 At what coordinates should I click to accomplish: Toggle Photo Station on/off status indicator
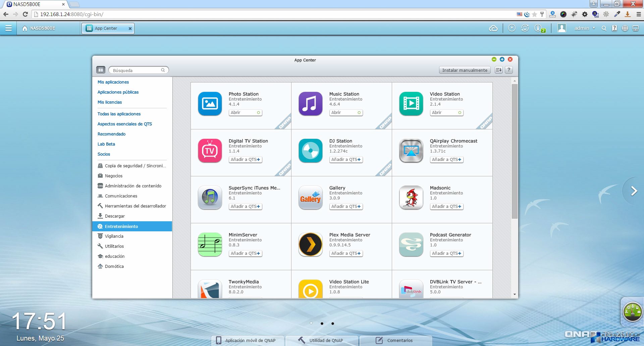[x=258, y=113]
